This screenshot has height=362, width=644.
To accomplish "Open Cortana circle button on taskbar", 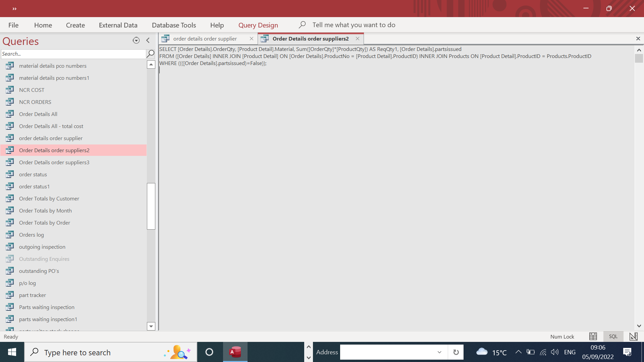I will point(209,352).
